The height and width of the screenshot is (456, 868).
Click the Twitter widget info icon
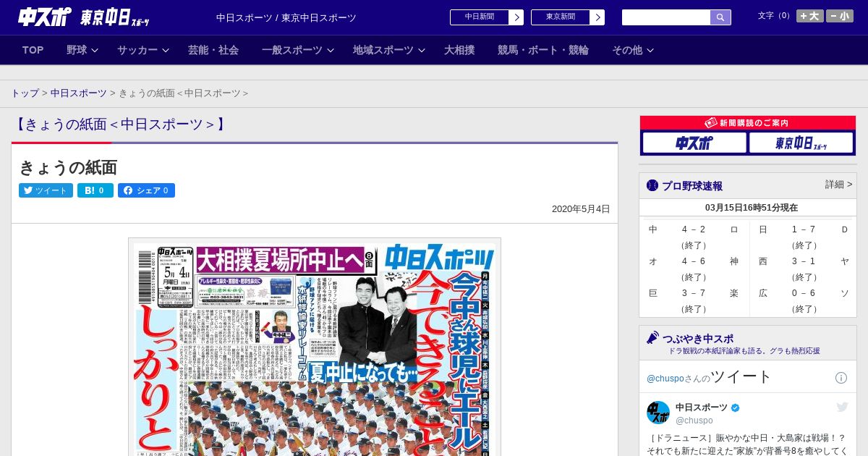(841, 378)
